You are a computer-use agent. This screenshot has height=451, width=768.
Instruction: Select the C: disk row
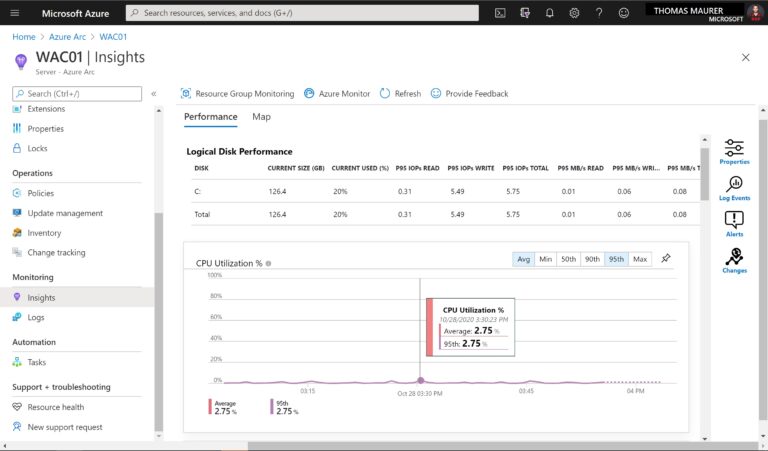pyautogui.click(x=445, y=191)
